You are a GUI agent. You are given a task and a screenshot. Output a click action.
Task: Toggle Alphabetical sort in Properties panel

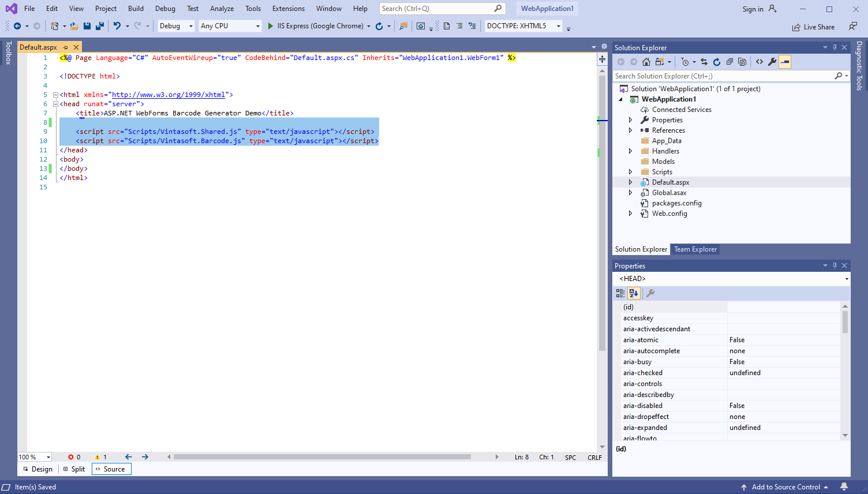pos(634,293)
